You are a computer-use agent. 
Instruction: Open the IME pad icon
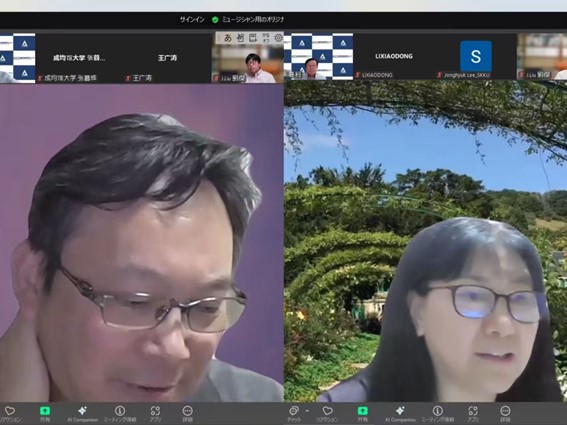(x=253, y=38)
